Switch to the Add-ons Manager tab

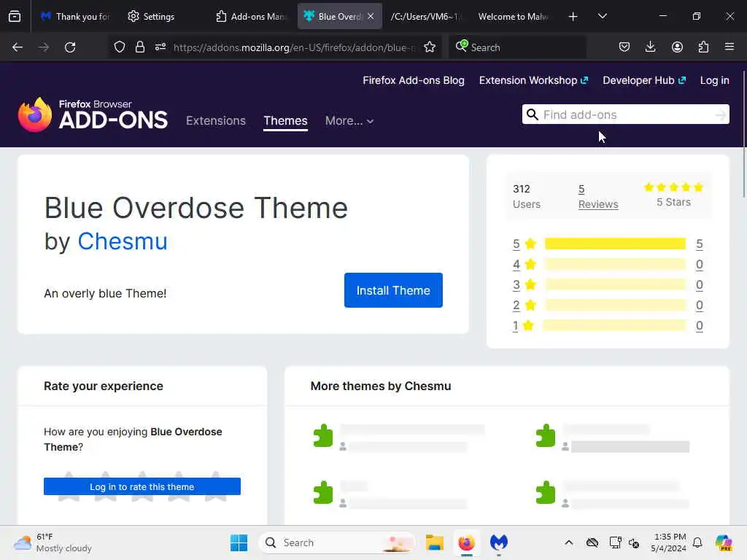tap(251, 16)
